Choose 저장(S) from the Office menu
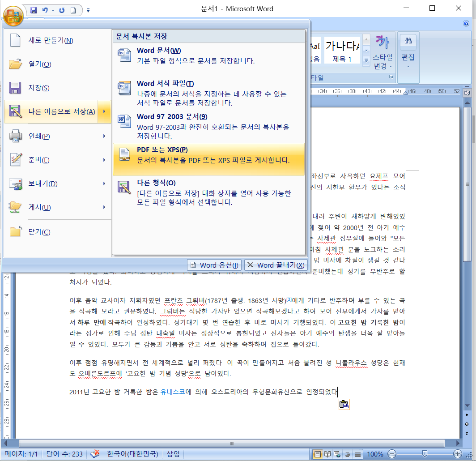The image size is (476, 461). click(x=58, y=88)
